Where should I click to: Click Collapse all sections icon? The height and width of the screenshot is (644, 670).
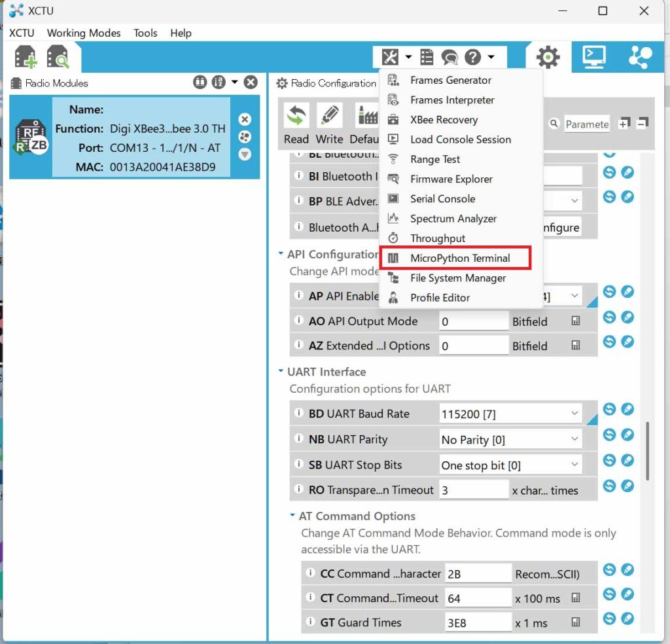[x=643, y=123]
